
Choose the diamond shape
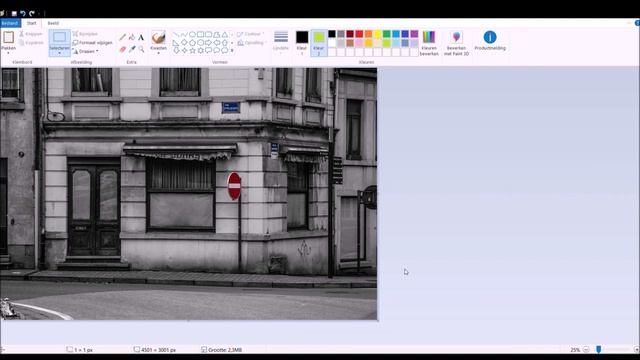point(184,42)
